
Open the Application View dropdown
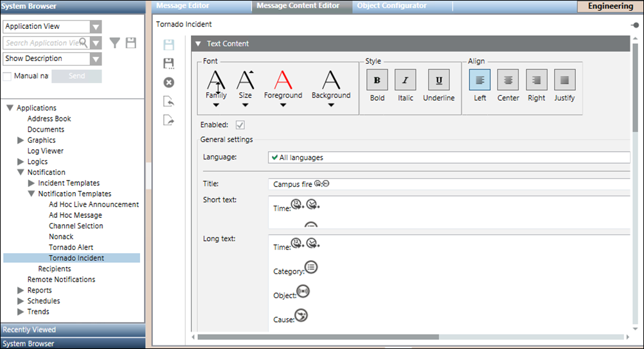click(x=96, y=27)
